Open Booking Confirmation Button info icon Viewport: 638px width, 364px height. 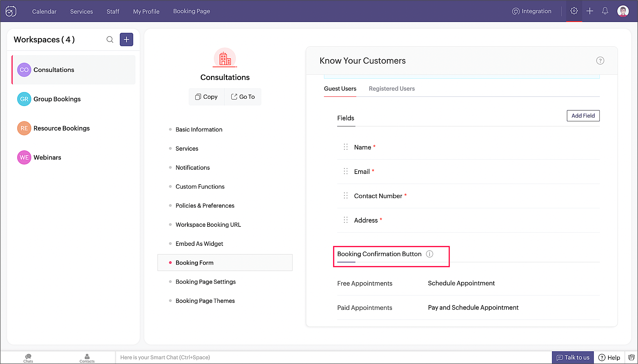point(430,254)
